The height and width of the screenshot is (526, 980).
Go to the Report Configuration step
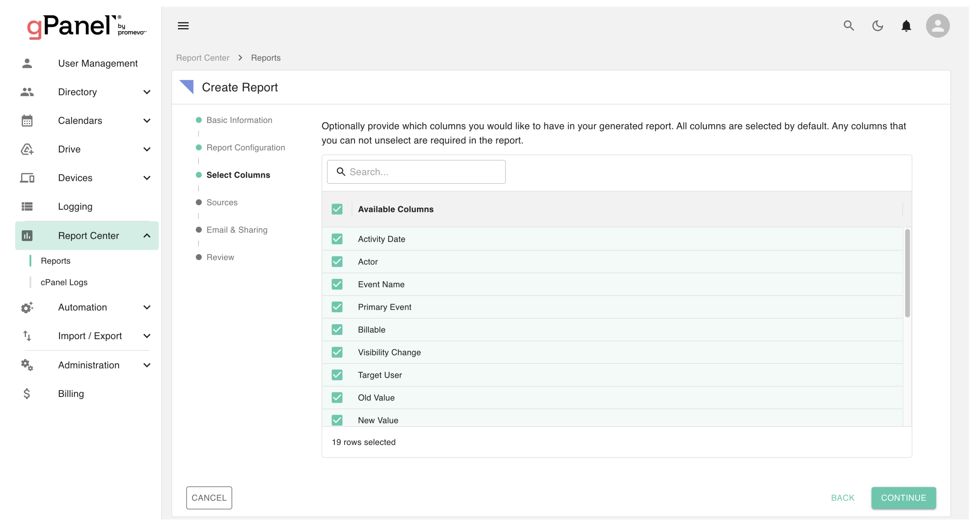click(x=245, y=147)
